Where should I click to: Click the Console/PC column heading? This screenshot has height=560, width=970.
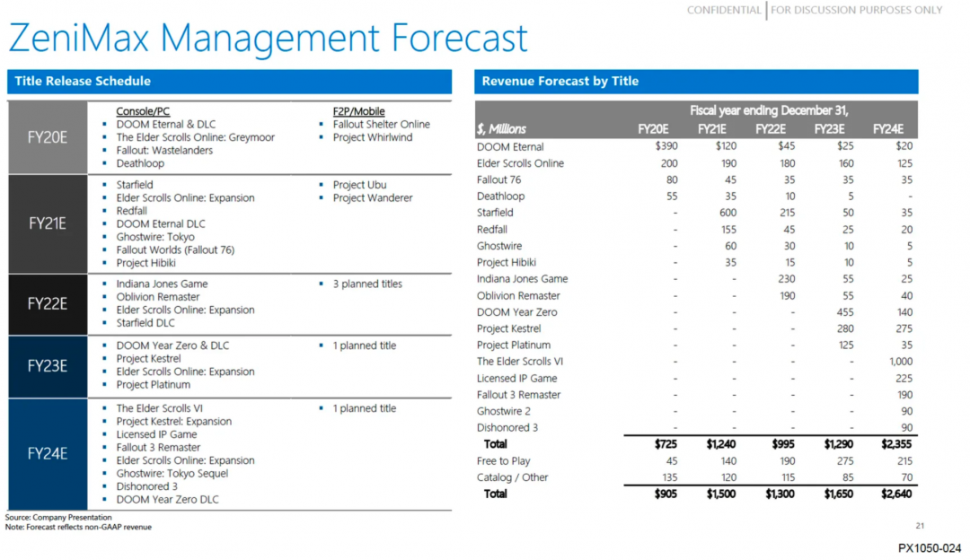pyautogui.click(x=143, y=111)
